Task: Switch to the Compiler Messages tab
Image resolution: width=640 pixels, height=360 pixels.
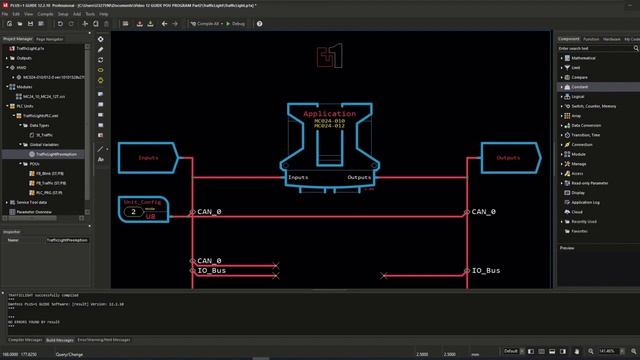Action: 25,340
